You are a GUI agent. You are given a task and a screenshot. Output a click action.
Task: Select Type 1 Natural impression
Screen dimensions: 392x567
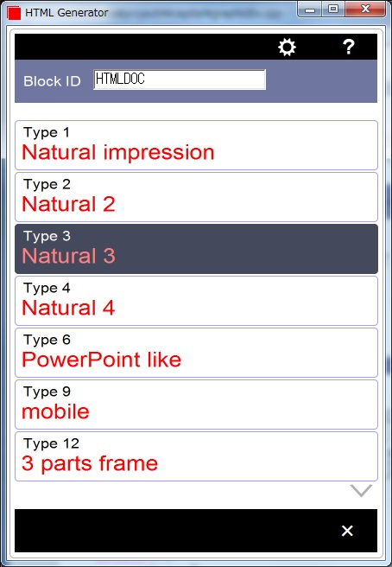(x=196, y=145)
